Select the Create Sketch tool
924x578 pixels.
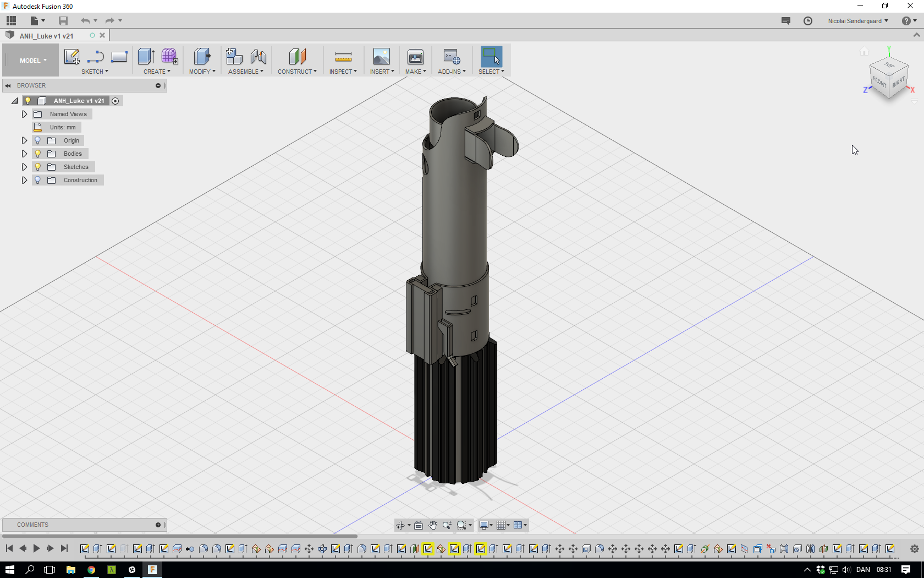point(71,57)
